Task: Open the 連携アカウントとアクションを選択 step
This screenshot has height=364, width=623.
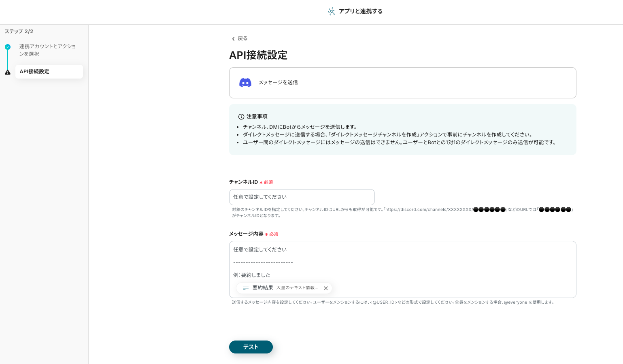Action: click(x=47, y=50)
